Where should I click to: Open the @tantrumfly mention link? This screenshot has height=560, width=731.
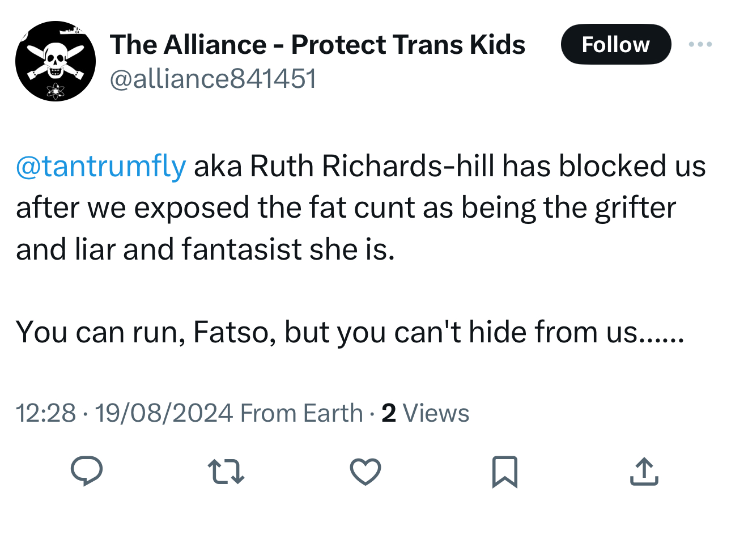101,166
